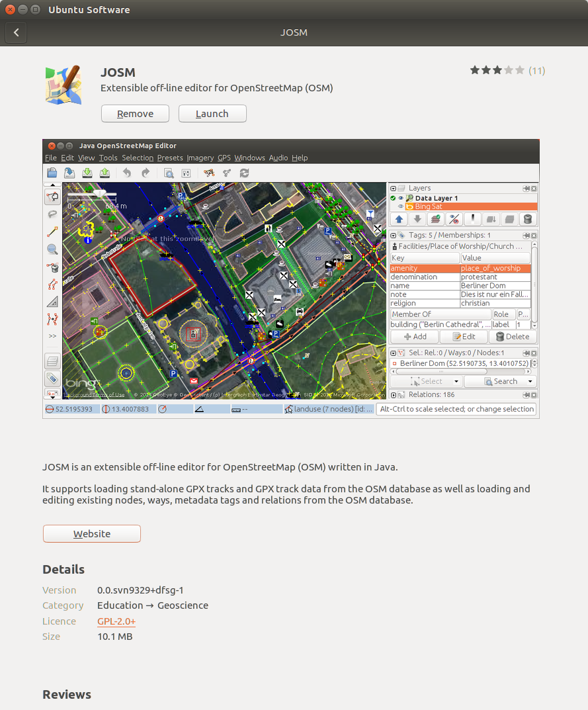Launch the JOSM application
Image resolution: width=588 pixels, height=710 pixels.
(212, 114)
